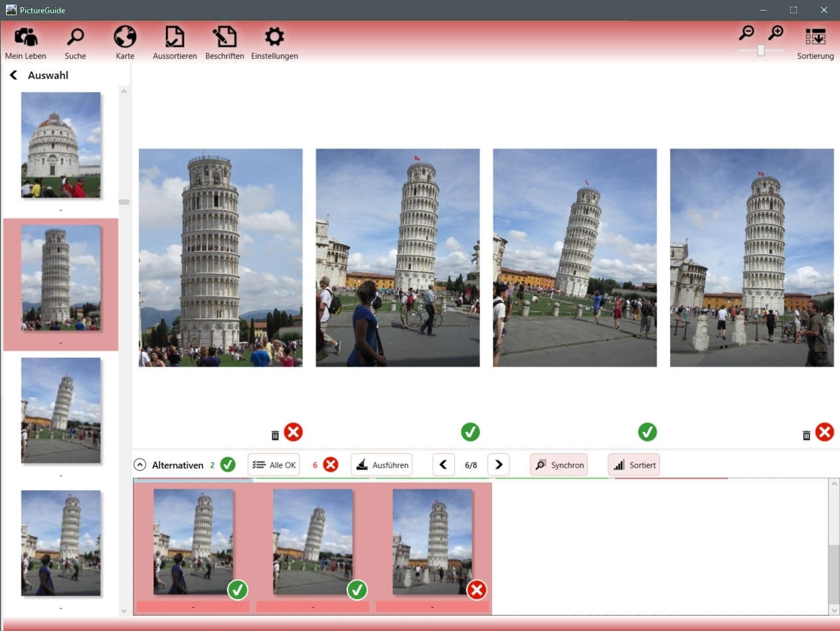This screenshot has width=840, height=631.
Task: Go back with the Auswahl arrow
Action: click(13, 76)
